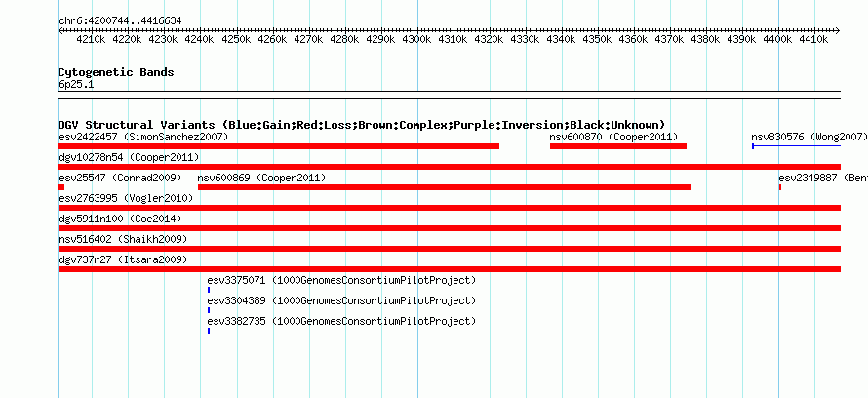Open the nsv600870 (Cooper2011) variant label
Screen dimensions: 868x398
coord(613,137)
